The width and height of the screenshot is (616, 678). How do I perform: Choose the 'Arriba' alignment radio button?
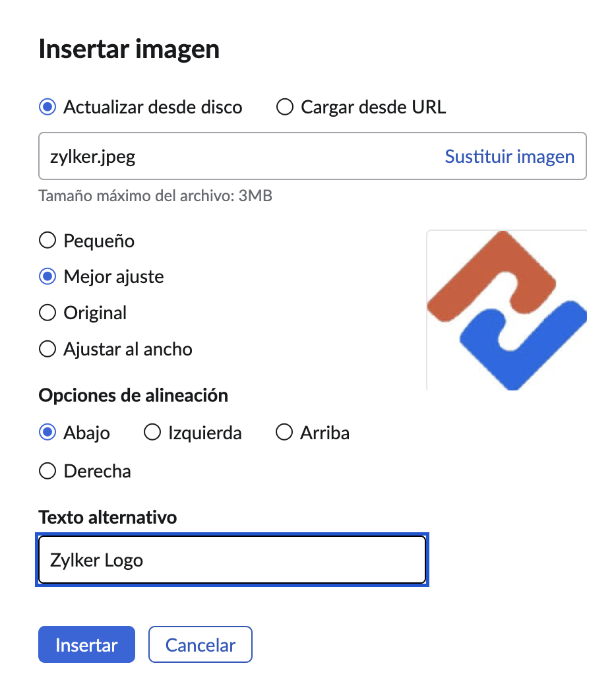pos(284,433)
